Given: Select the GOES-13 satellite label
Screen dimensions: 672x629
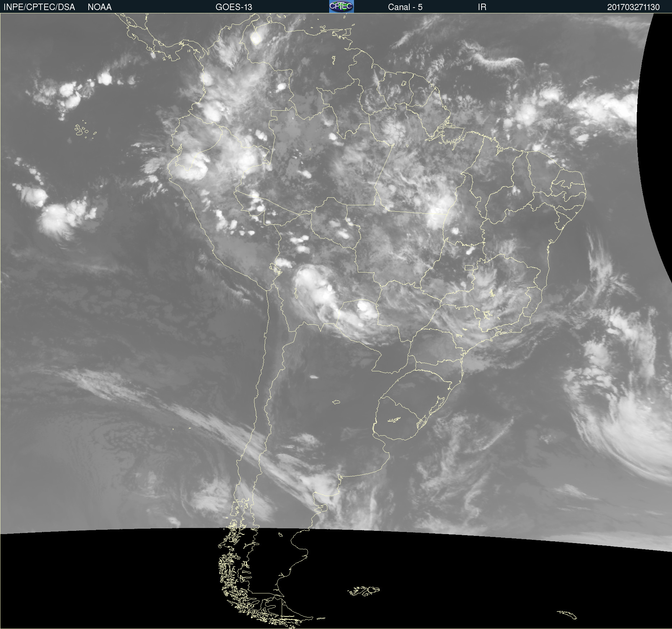Looking at the screenshot, I should click(234, 7).
